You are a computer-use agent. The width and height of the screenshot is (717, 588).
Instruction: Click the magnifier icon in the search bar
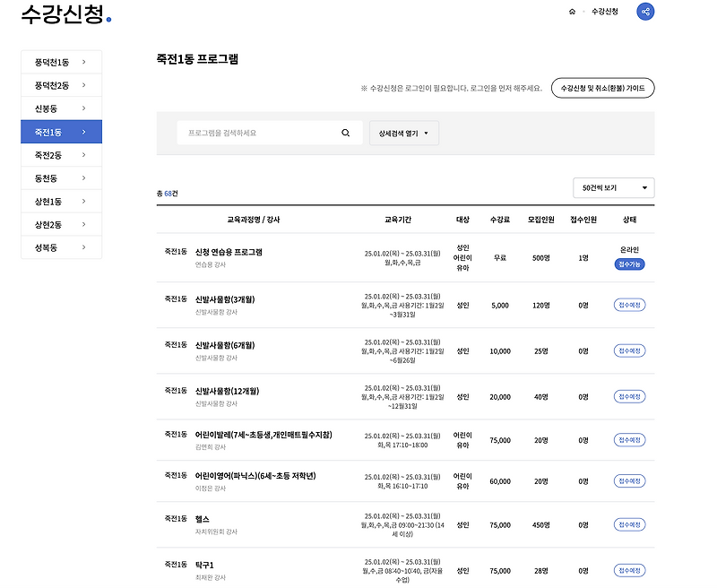point(344,132)
